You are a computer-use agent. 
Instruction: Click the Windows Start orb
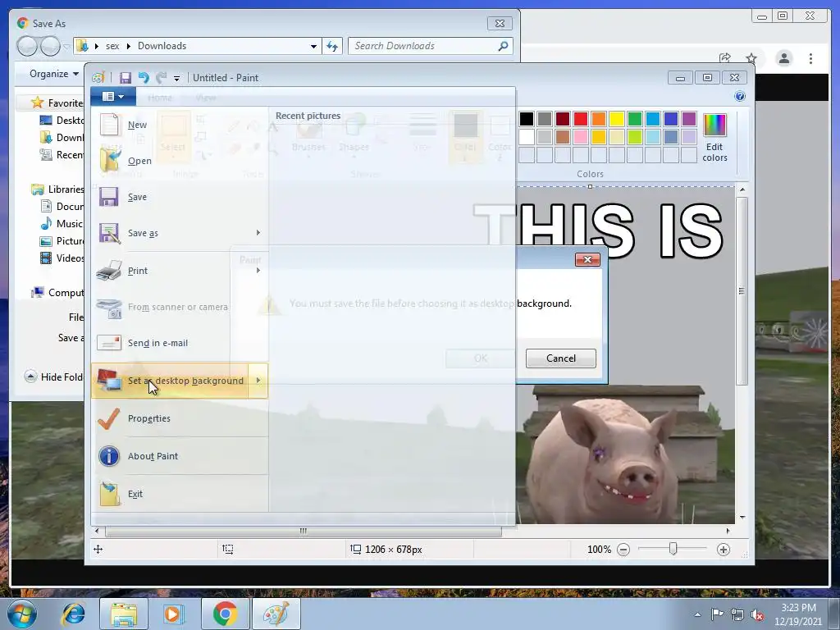tap(22, 614)
